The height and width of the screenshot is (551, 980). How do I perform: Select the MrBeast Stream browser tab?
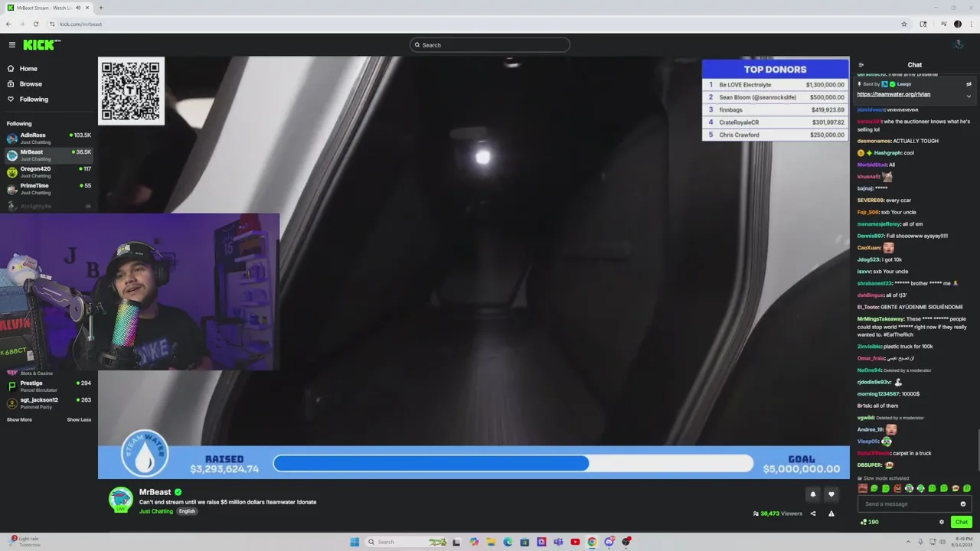point(47,8)
